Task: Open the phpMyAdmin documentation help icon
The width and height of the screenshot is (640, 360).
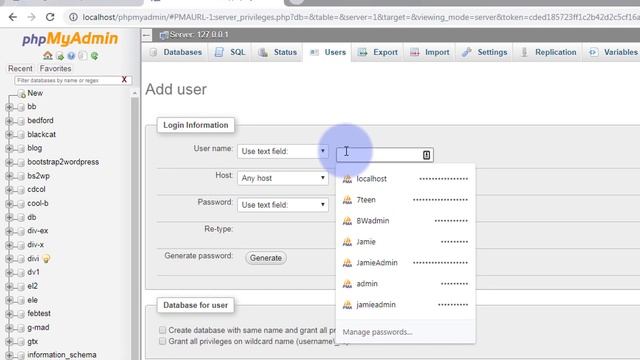Action: pos(71,56)
